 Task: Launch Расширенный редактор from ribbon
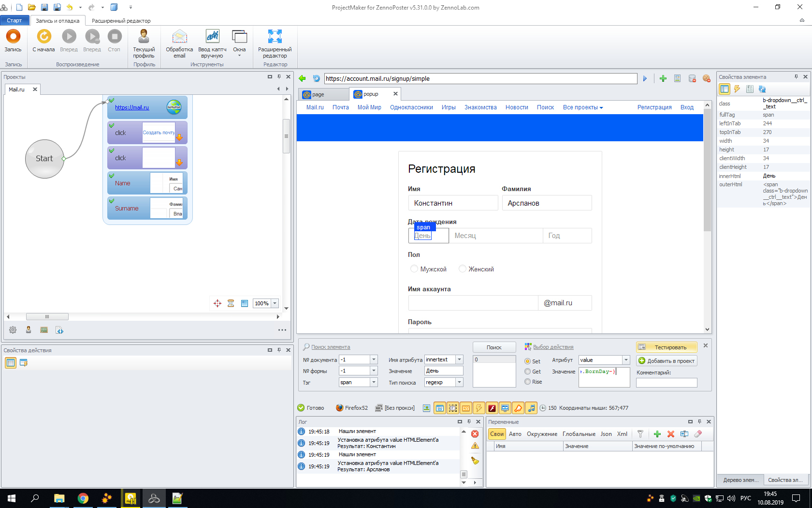point(275,44)
